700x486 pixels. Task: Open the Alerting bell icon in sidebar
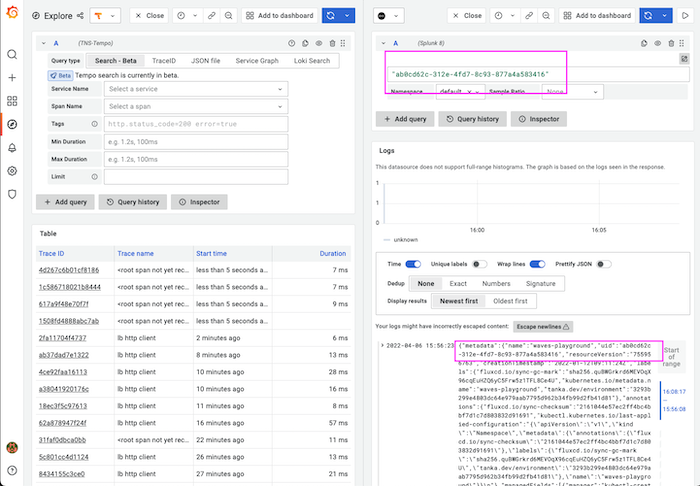point(12,147)
